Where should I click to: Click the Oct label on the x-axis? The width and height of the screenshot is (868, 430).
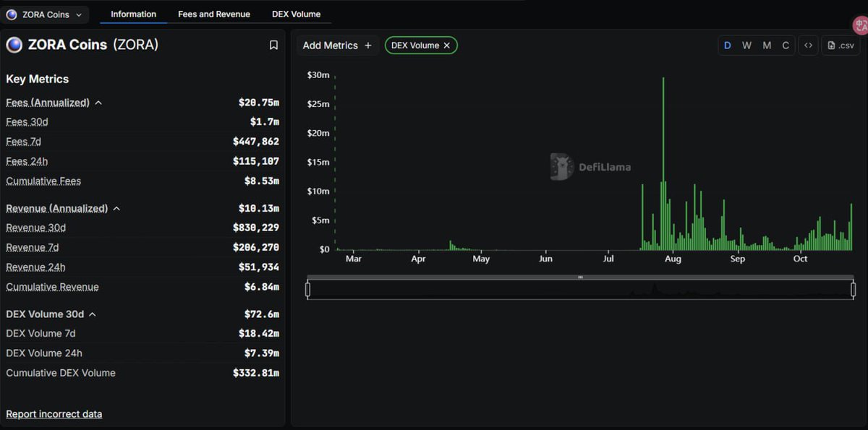(800, 259)
